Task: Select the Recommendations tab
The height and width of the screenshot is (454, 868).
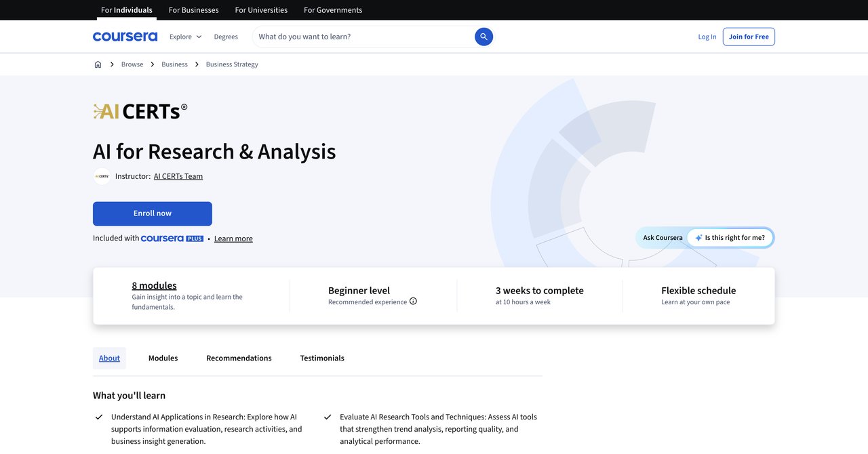Action: point(239,358)
